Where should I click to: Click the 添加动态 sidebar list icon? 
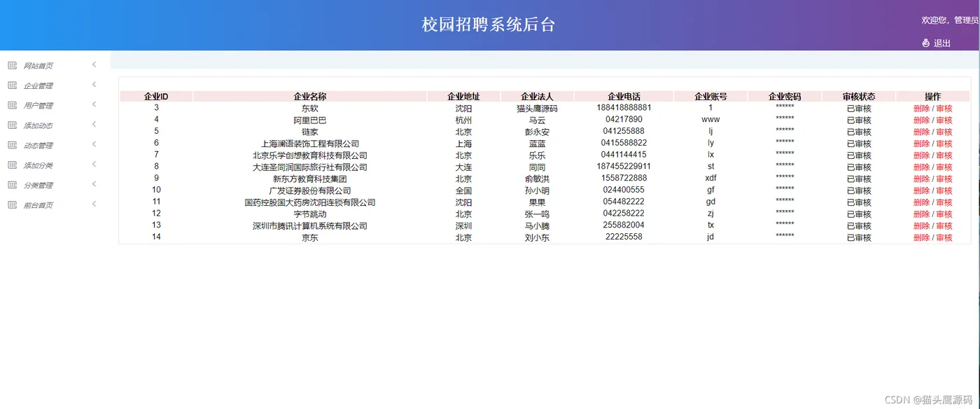point(12,125)
